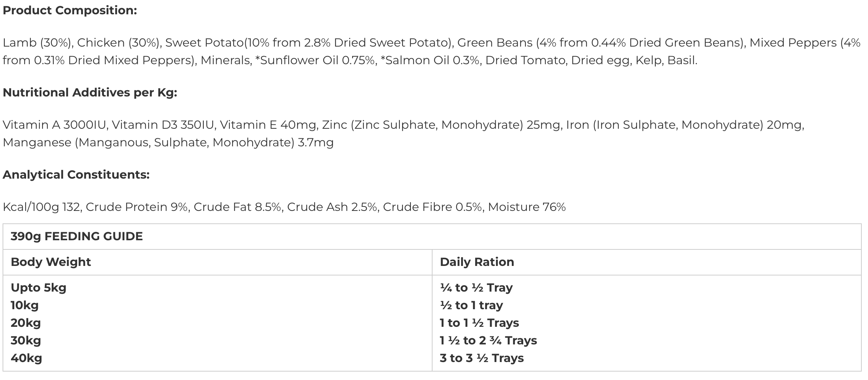Click the 3 to 3 ½ Trays ration
The height and width of the screenshot is (380, 868).
pyautogui.click(x=482, y=358)
